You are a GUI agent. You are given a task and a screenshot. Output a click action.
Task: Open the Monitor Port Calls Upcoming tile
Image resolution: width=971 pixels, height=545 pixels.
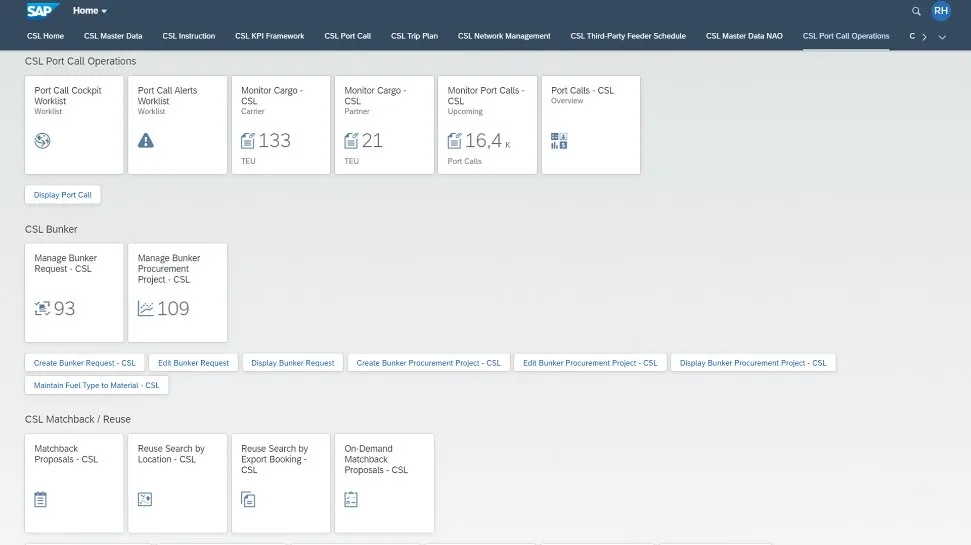tap(487, 124)
